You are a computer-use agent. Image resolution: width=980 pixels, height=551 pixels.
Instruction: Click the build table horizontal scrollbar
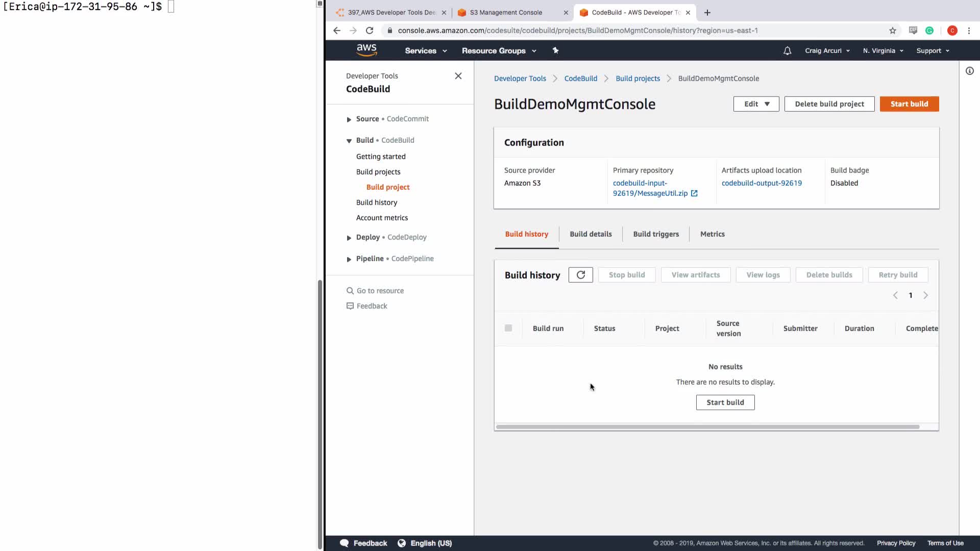(707, 427)
